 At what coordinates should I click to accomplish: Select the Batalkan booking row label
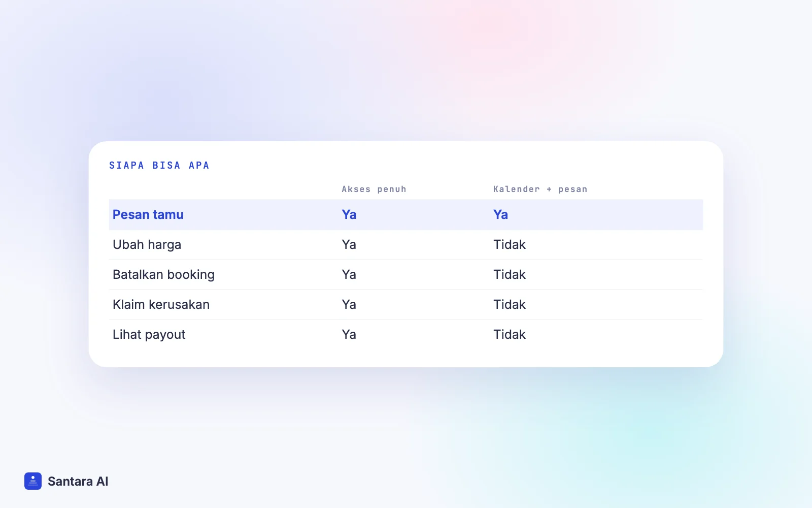pos(163,274)
